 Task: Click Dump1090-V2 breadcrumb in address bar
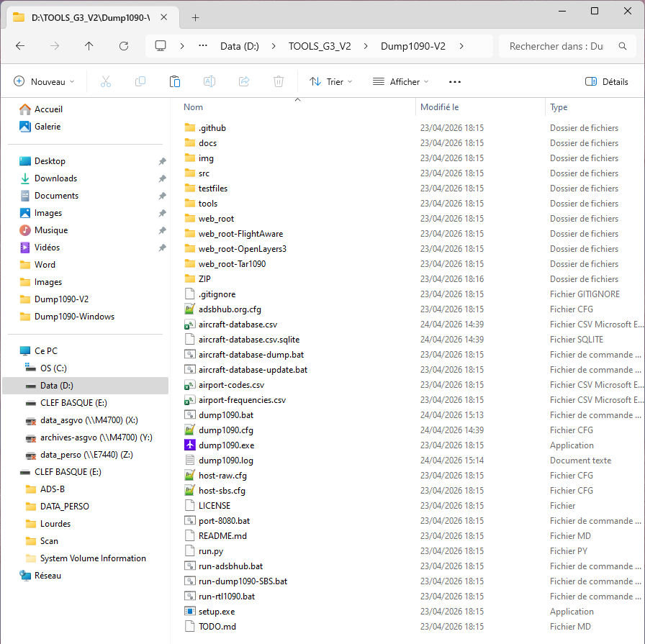pos(413,46)
